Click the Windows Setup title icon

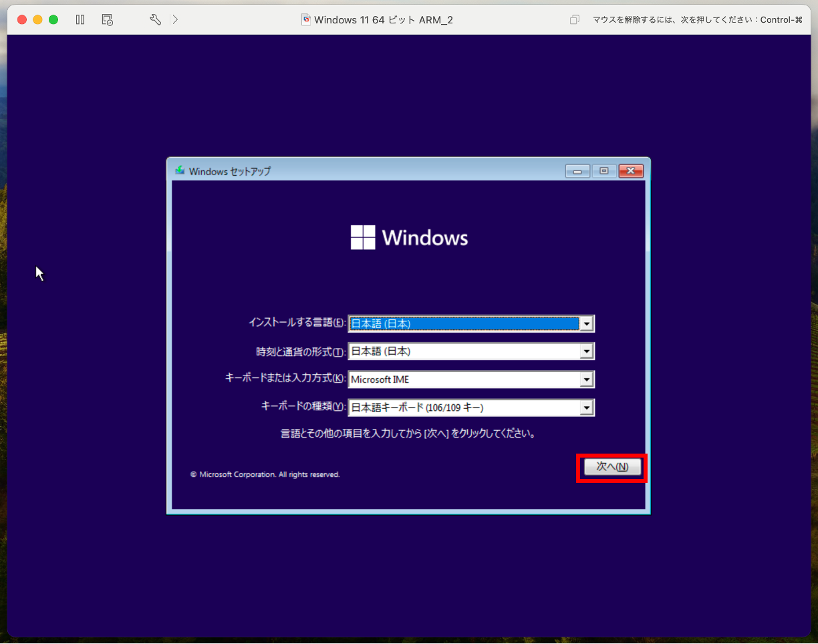180,170
